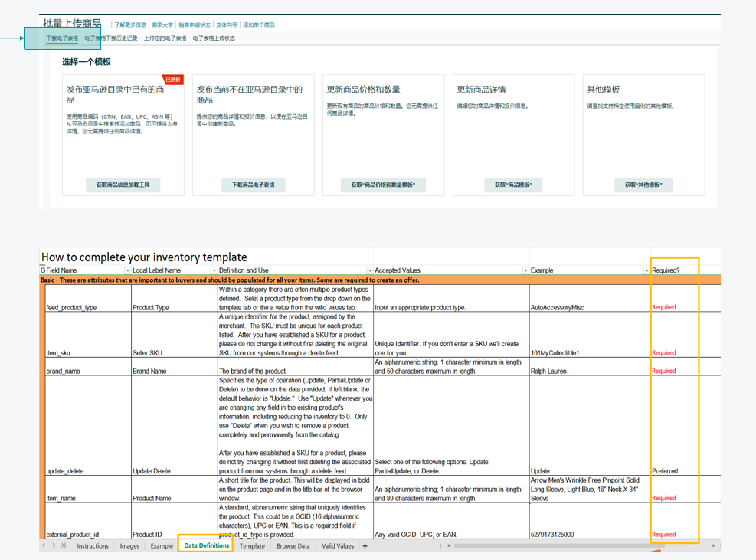Image resolution: width=756 pixels, height=560 pixels.
Task: Open the Definition and Use filter dropdown
Action: click(x=370, y=270)
